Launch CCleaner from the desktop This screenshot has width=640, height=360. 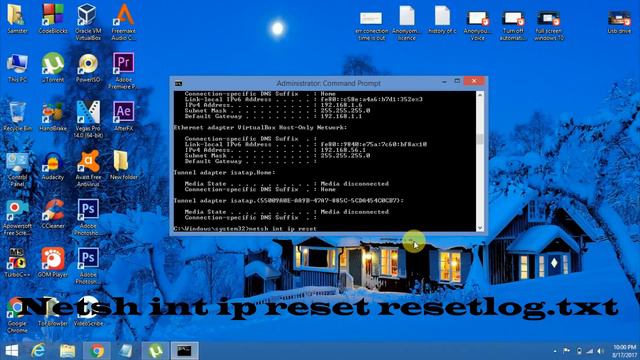pos(53,214)
